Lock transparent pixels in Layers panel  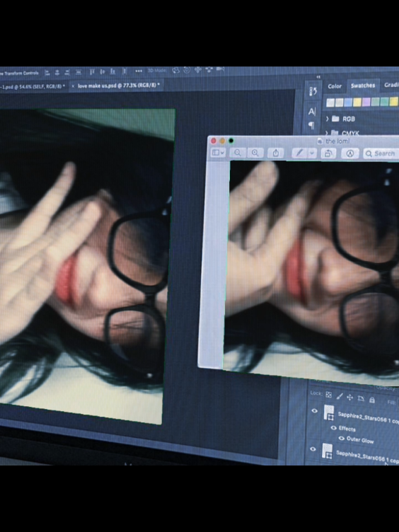pyautogui.click(x=328, y=395)
